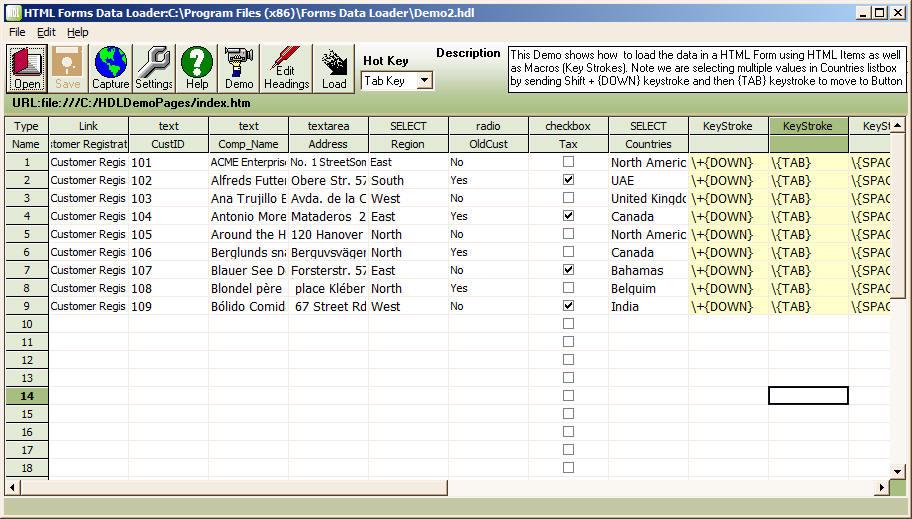Select the highlighted KeyStroke column header
Viewport: 912px width, 519px height.
[808, 126]
